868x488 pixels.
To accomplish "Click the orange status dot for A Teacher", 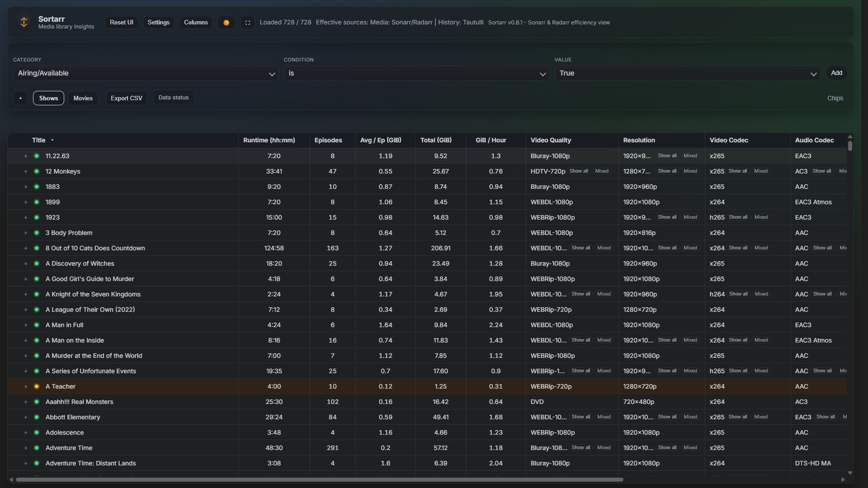I will coord(37,387).
